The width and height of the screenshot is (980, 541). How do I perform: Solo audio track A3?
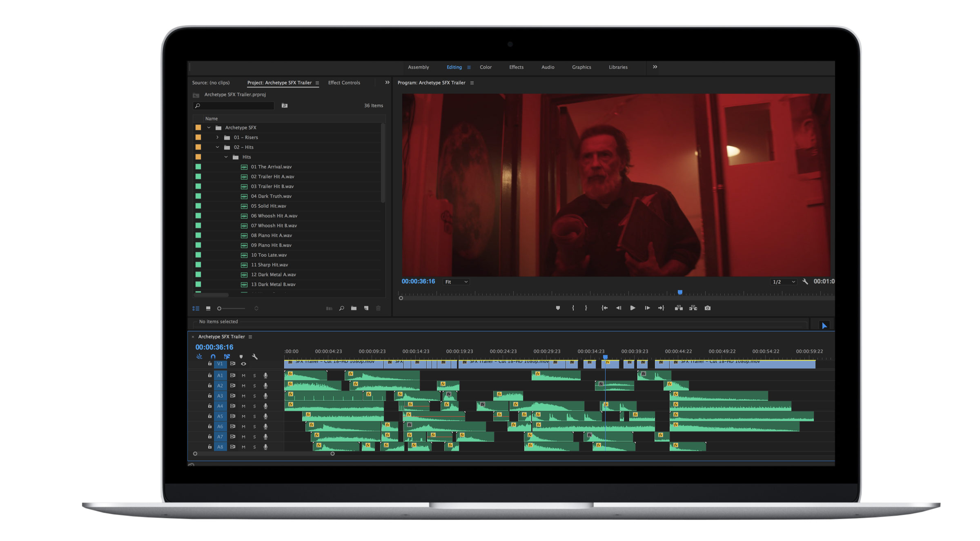tap(254, 396)
